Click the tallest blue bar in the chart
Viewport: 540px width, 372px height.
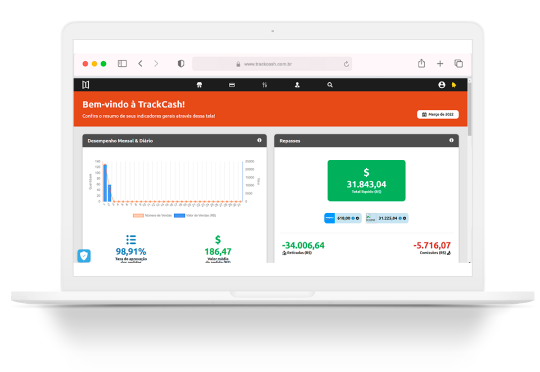105,183
